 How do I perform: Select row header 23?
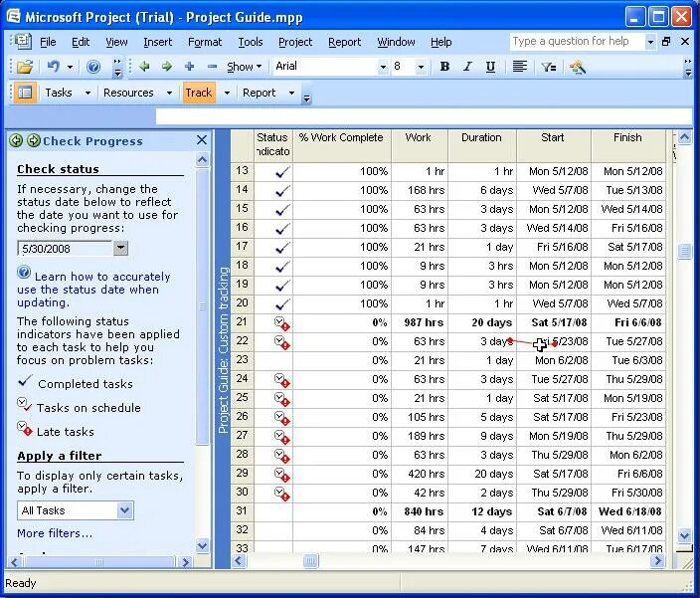click(x=242, y=360)
